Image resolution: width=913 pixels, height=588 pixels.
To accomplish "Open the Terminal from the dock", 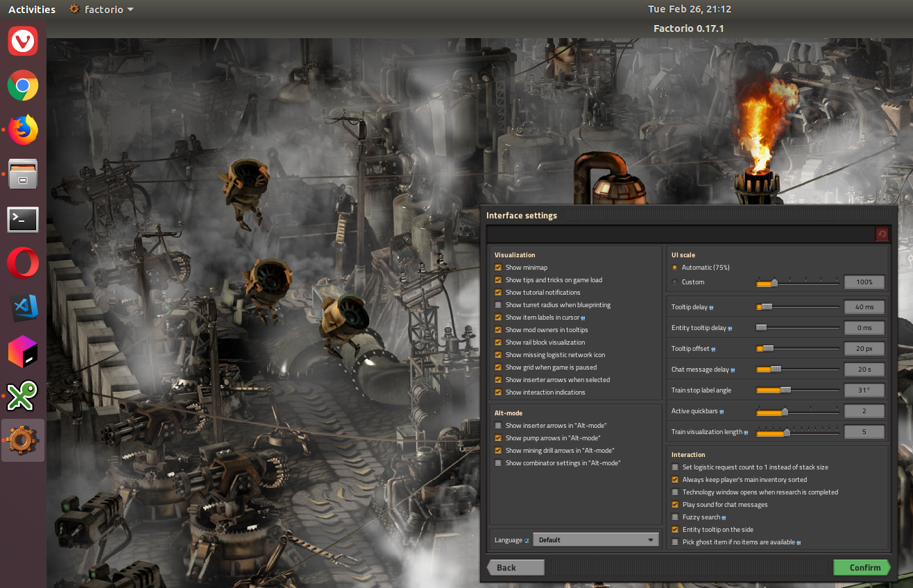I will (x=23, y=219).
